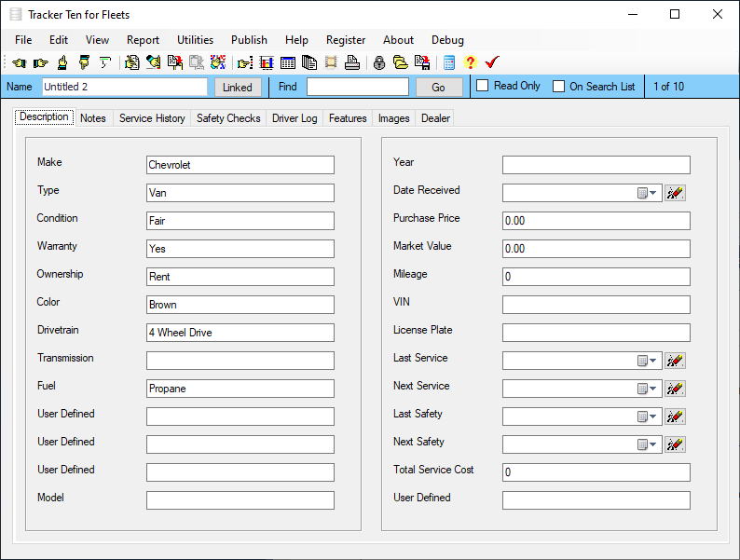Open the Last Service date dropdown
The width and height of the screenshot is (740, 560).
[648, 361]
